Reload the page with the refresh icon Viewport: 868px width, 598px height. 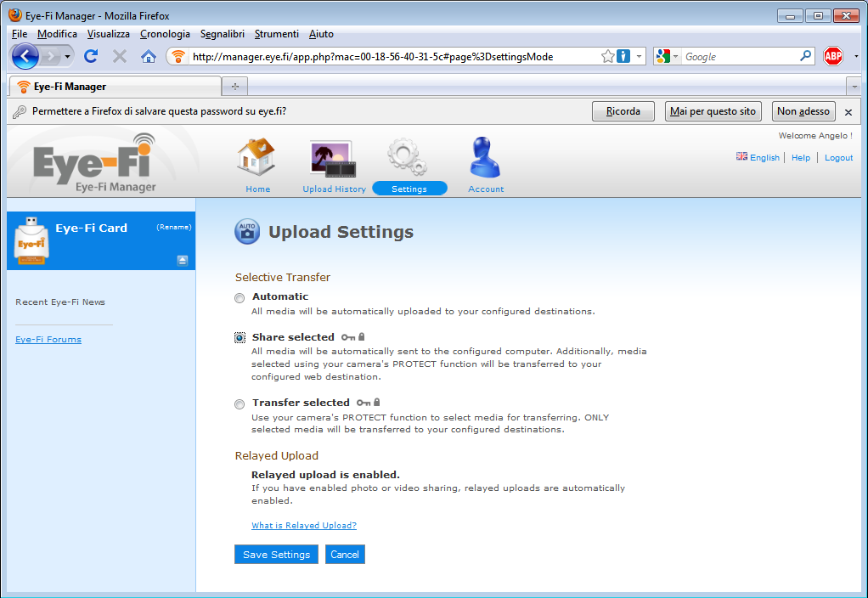tap(92, 56)
